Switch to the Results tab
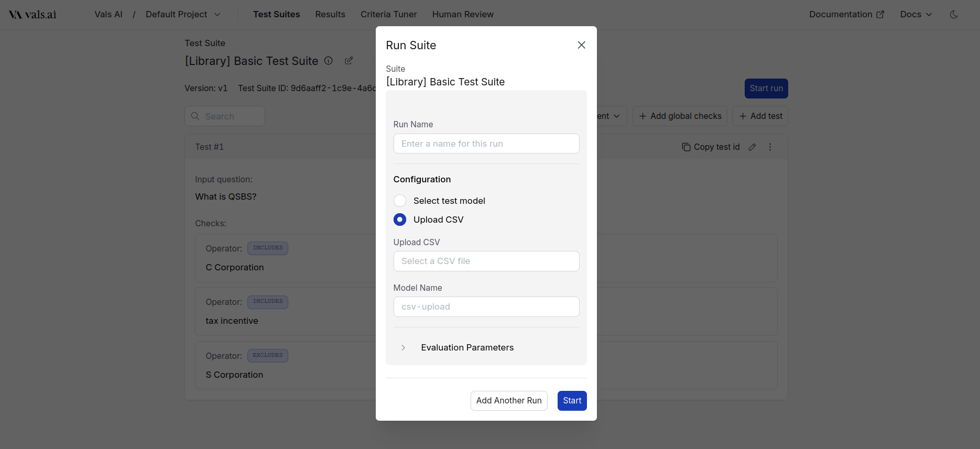 pyautogui.click(x=330, y=15)
